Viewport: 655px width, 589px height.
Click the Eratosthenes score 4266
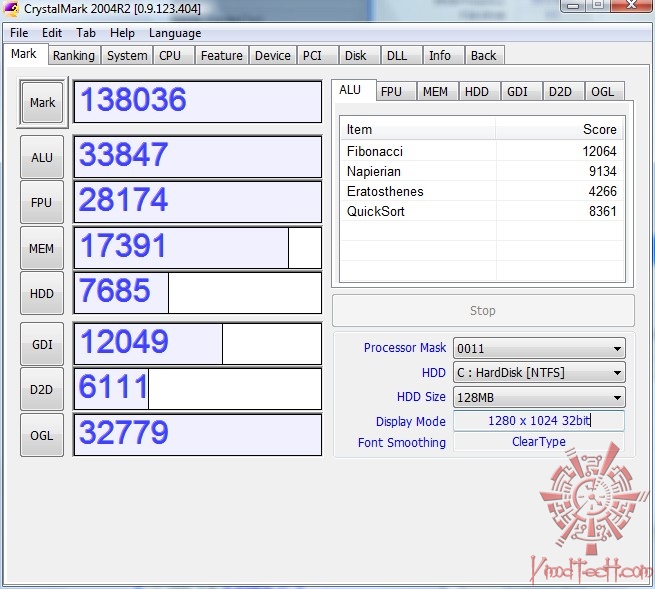pos(602,191)
